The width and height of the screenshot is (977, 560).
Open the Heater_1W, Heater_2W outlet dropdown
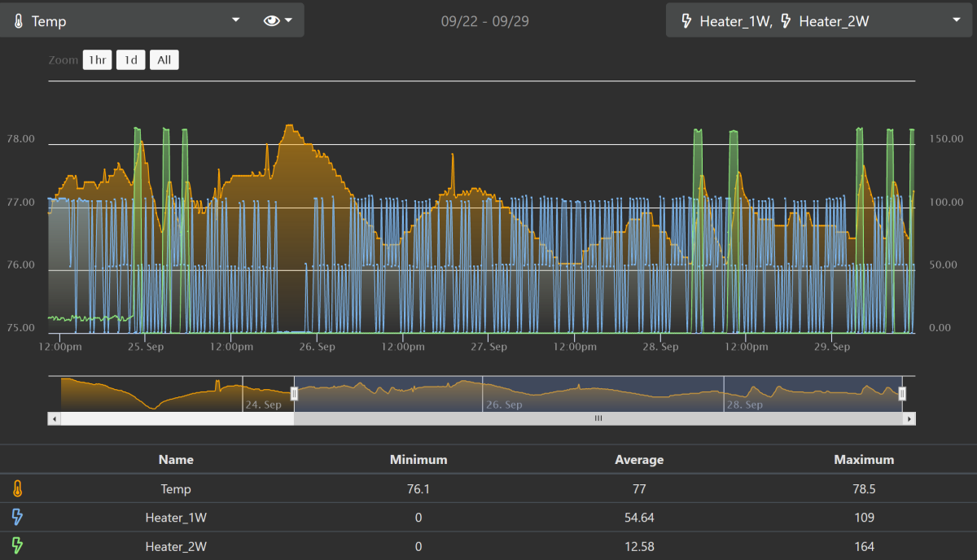(956, 21)
